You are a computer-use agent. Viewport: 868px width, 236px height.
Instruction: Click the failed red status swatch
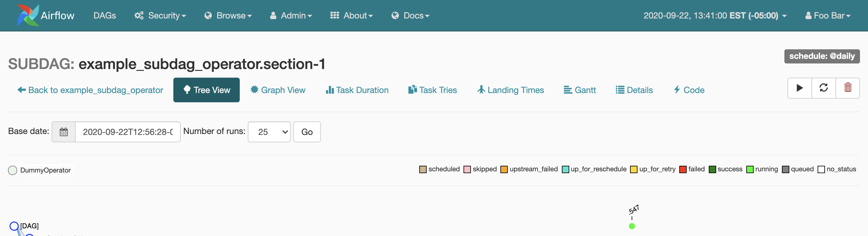(683, 169)
